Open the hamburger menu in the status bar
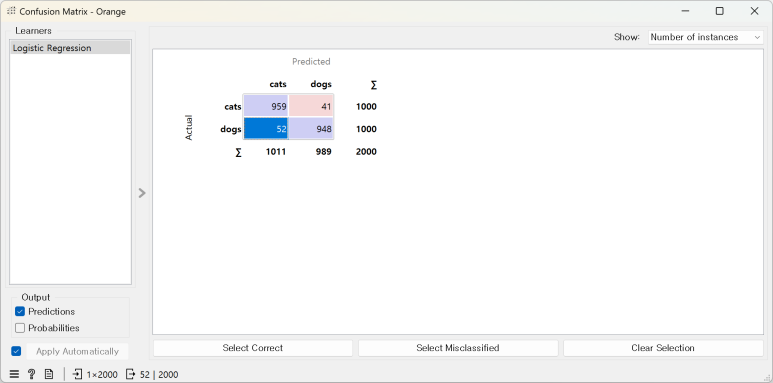773x383 pixels. [x=14, y=375]
